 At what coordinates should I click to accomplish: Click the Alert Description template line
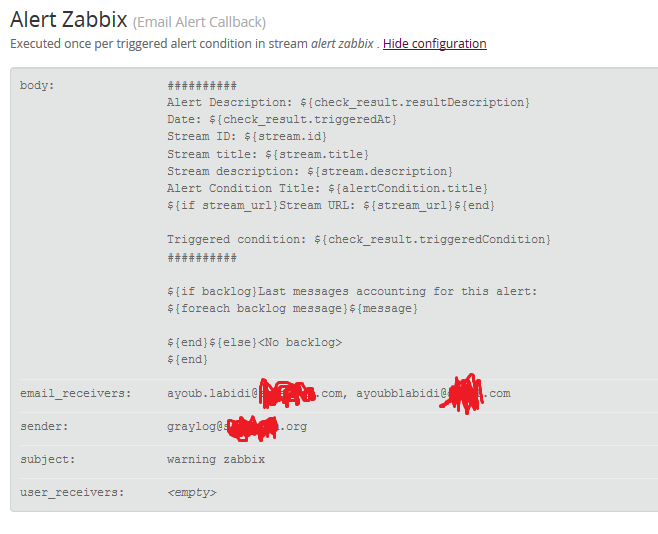348,103
